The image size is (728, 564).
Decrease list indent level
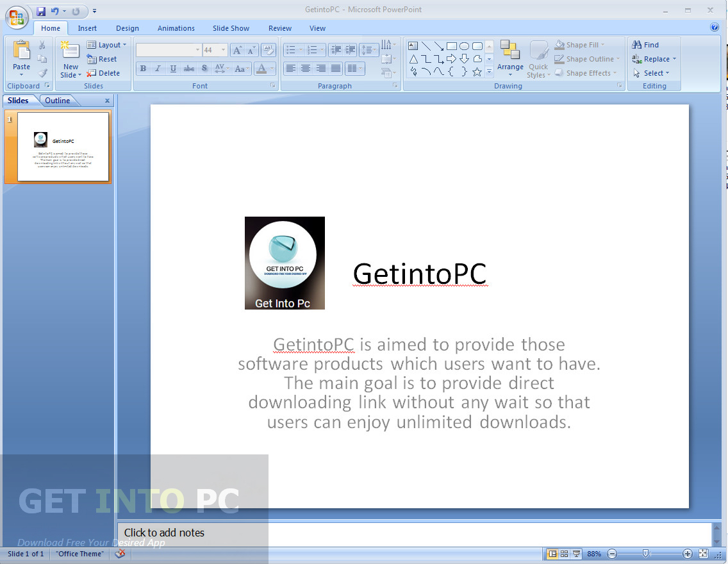tap(336, 49)
